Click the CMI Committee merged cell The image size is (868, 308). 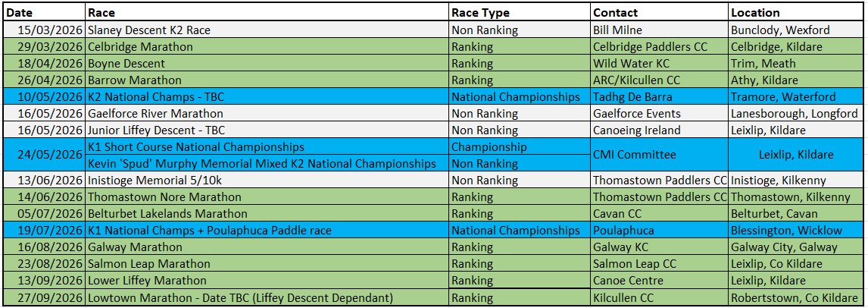658,155
